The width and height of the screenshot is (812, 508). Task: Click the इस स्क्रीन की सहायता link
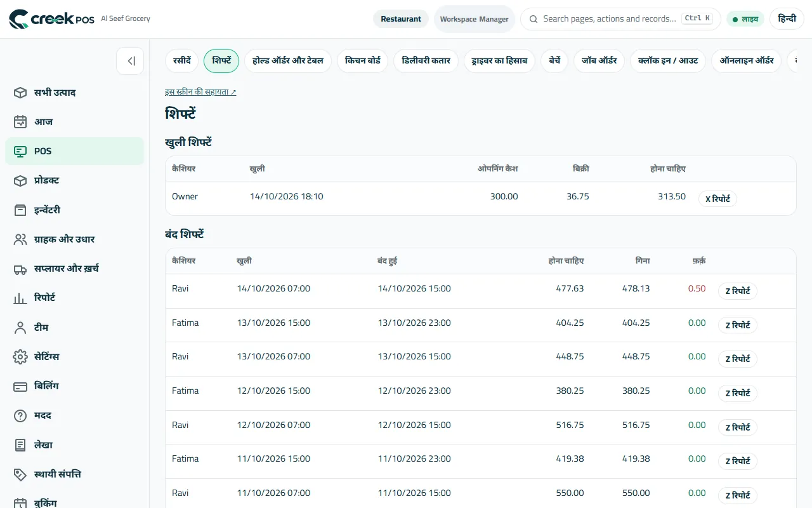coord(200,92)
